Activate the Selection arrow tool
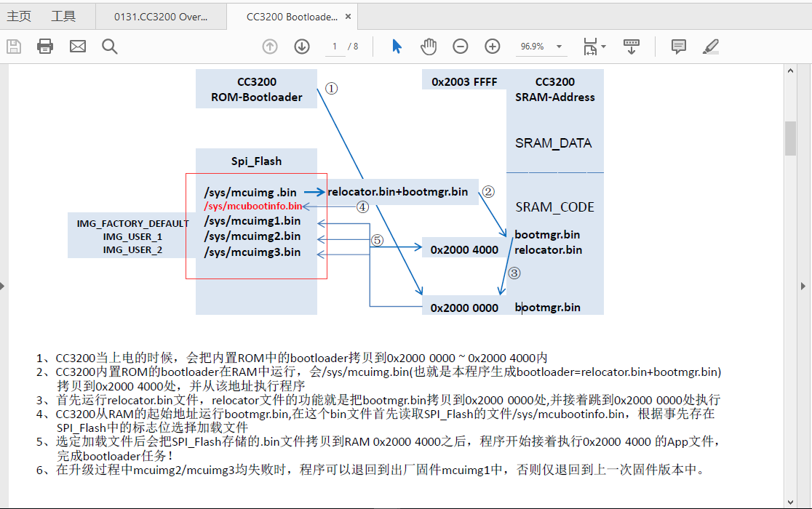Image resolution: width=812 pixels, height=509 pixels. 397,47
